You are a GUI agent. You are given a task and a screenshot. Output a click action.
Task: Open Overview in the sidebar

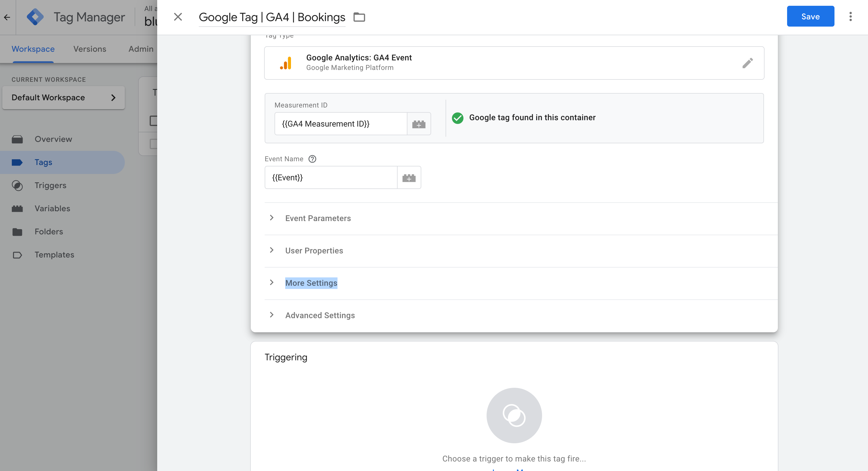(x=62, y=139)
